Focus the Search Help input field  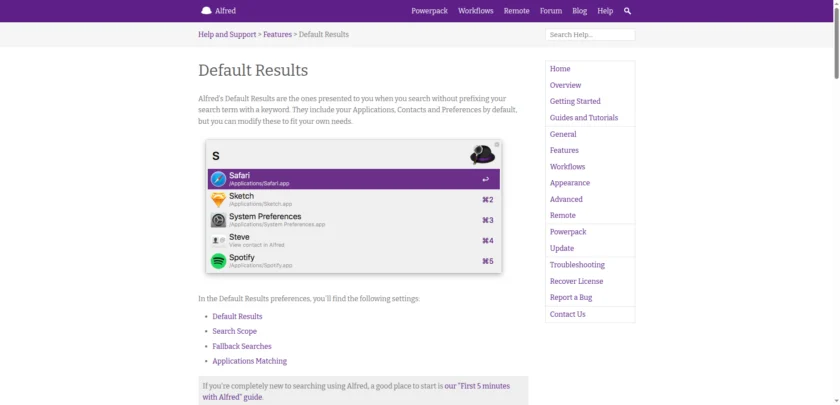click(x=590, y=35)
